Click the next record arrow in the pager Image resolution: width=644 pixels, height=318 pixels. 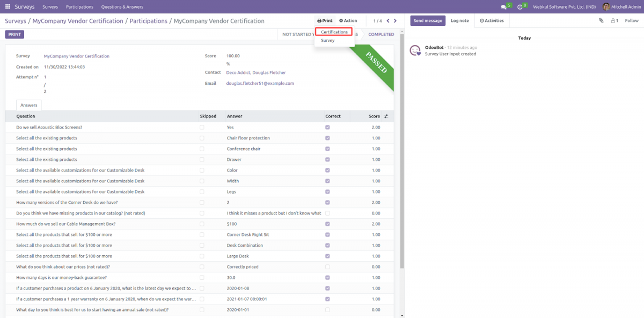[396, 20]
